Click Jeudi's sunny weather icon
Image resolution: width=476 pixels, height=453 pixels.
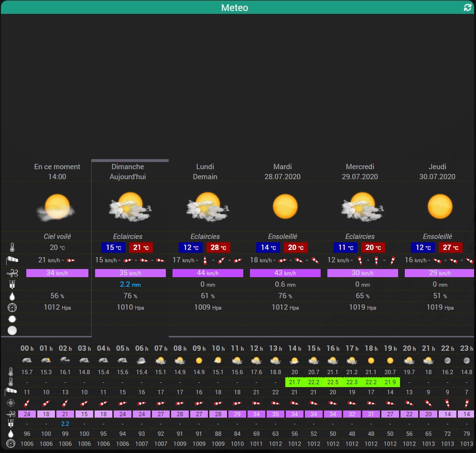coord(440,206)
